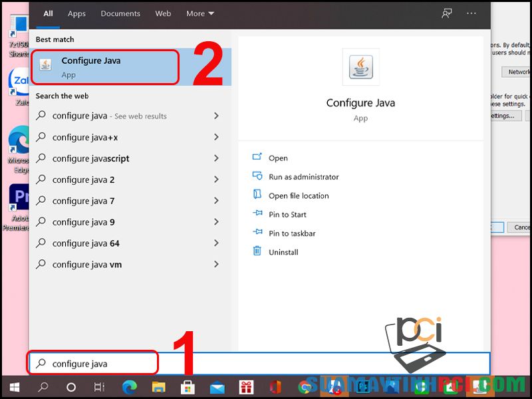532x399 pixels.
Task: Switch to the Apps search tab
Action: [x=76, y=13]
